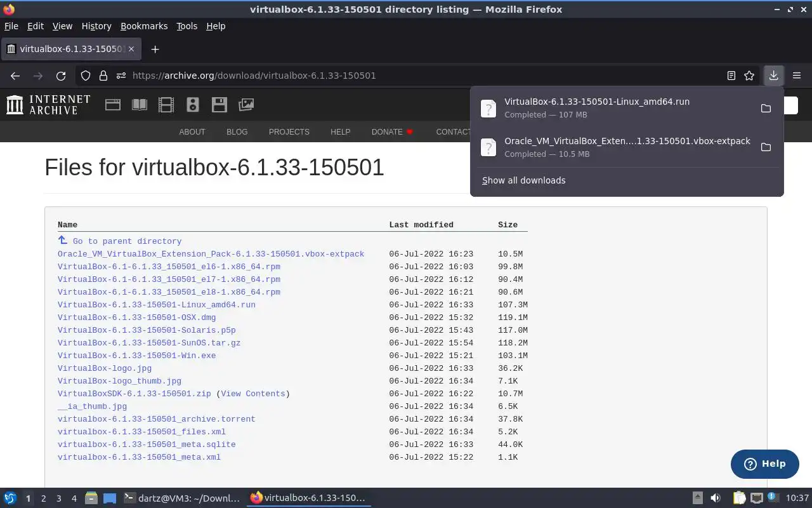
Task: Open ABOUT link in Archive navigation
Action: click(192, 132)
